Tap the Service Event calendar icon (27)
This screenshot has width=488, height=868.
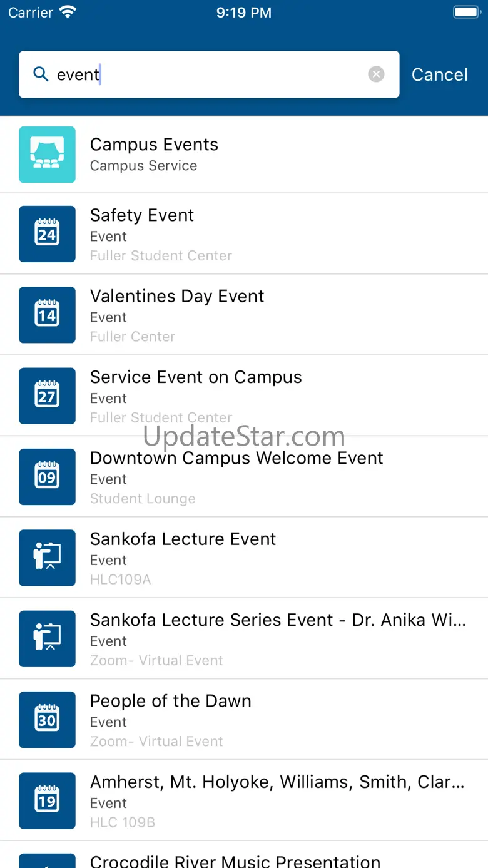click(47, 396)
